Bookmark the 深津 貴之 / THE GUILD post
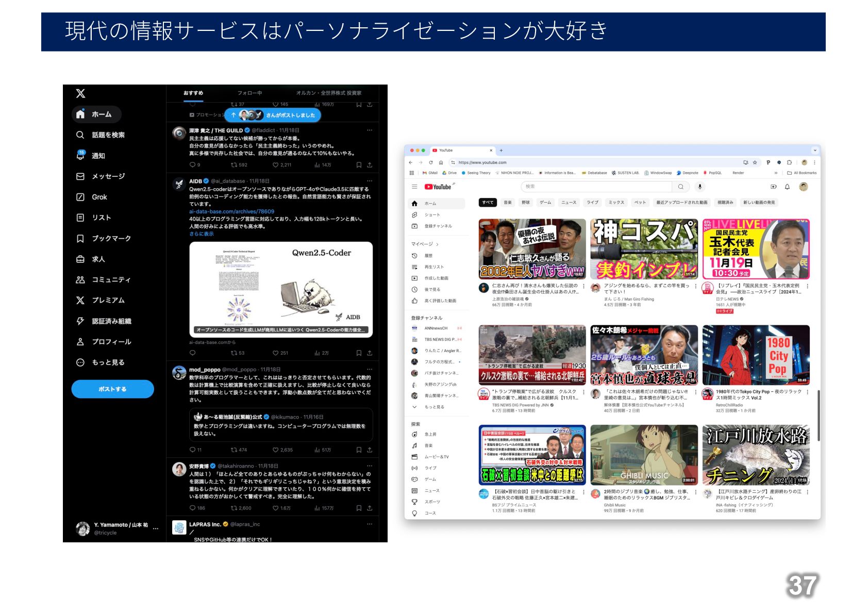868x614 pixels. click(359, 165)
